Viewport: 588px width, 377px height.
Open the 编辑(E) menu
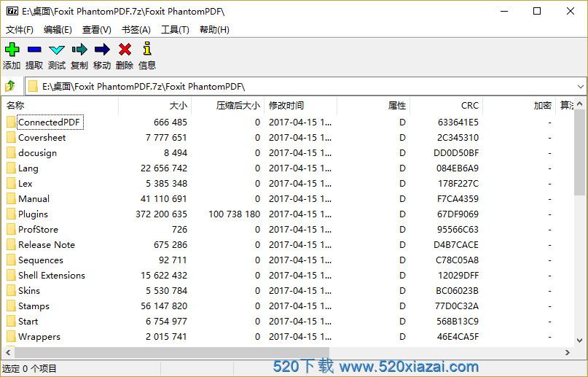(x=58, y=30)
